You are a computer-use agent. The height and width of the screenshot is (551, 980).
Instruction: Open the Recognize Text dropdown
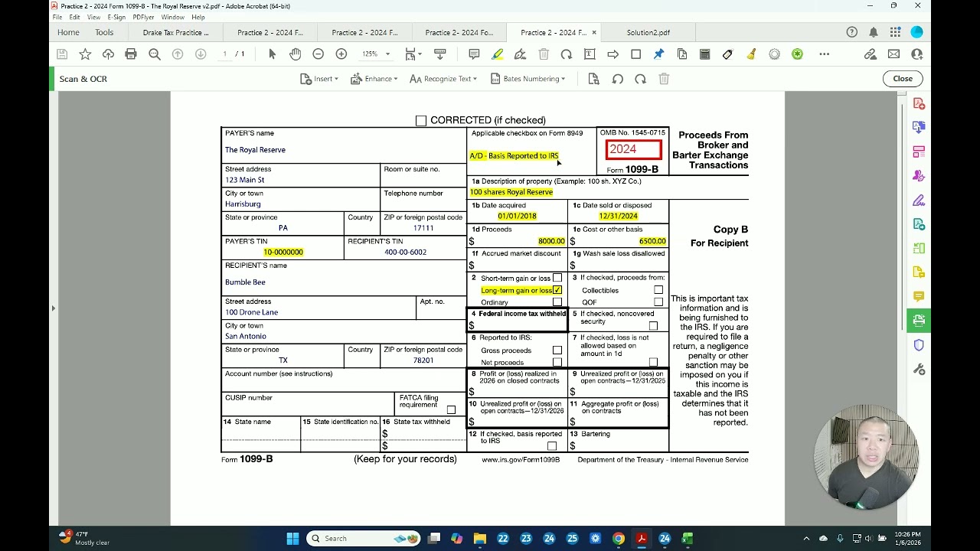click(443, 79)
